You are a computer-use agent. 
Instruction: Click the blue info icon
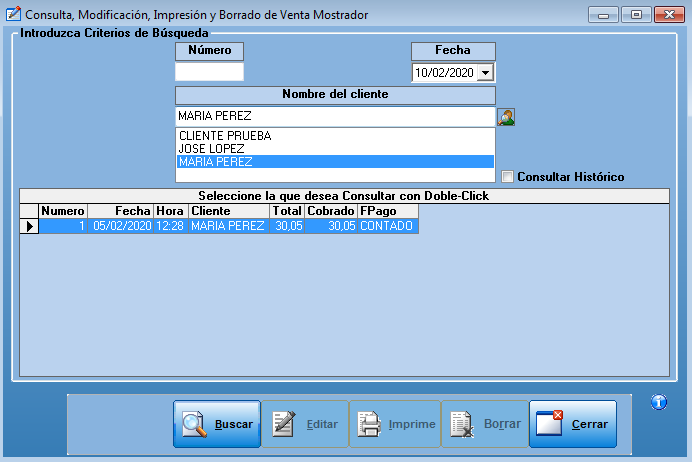658,402
